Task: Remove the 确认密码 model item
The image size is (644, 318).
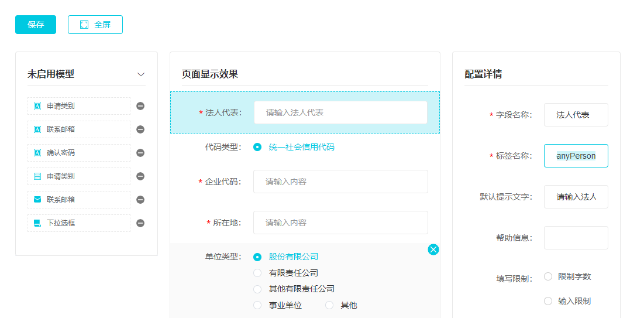Action: click(x=140, y=153)
